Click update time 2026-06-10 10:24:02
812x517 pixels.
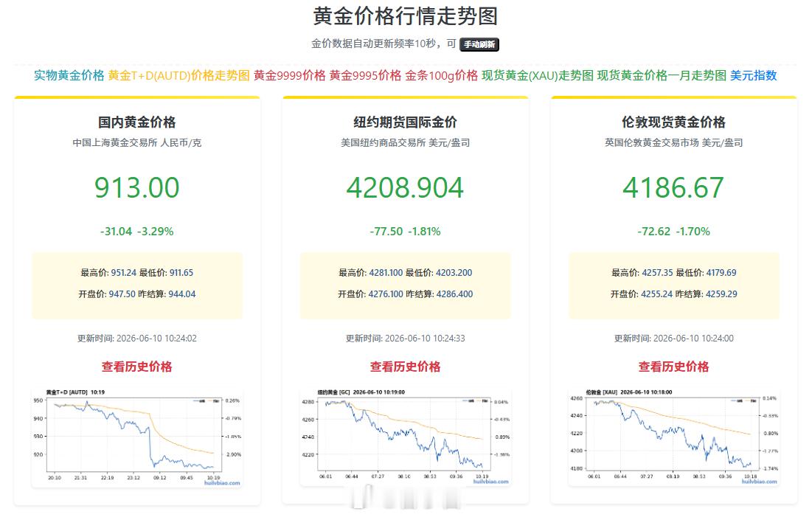tap(156, 339)
